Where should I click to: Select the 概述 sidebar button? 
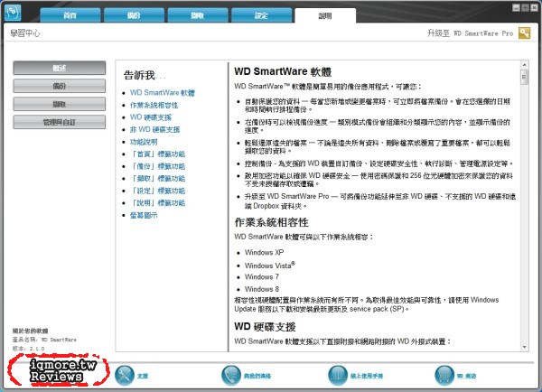(x=60, y=68)
